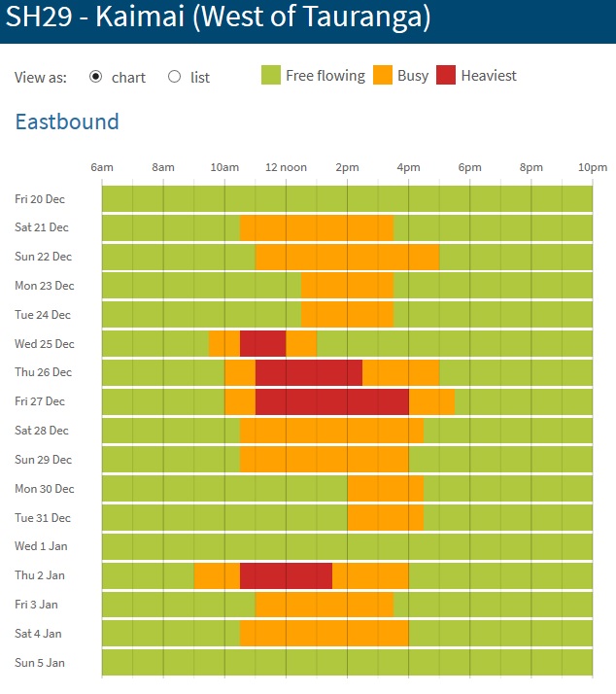616x694 pixels.
Task: Click orange busy bar on Tue 31 Dec
Action: [x=385, y=517]
